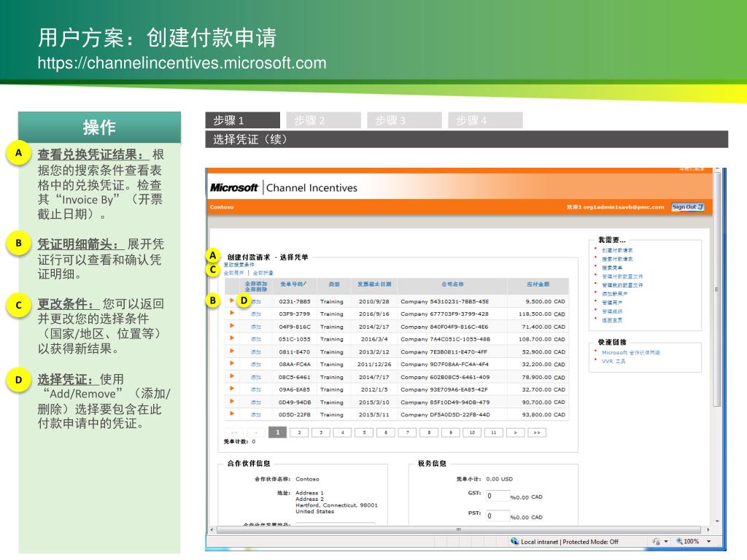
Task: Select the 步骤 4 tab
Action: (485, 120)
